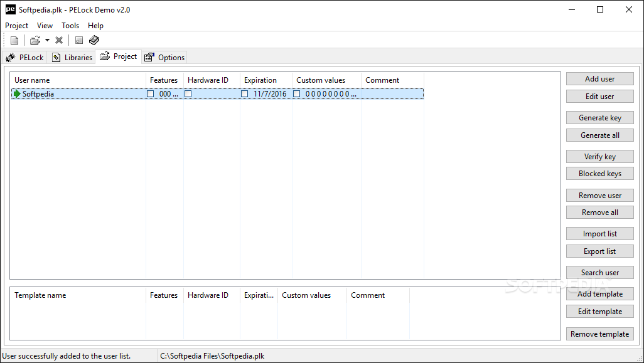Open the Help menu
This screenshot has height=363, width=644.
pos(95,26)
